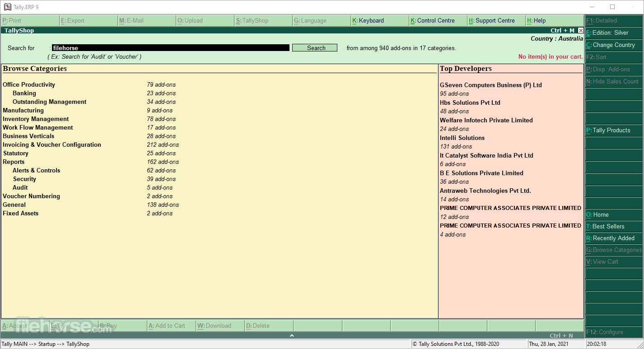Select developer Hbs Solutions Pvt Ltd
The height and width of the screenshot is (349, 644).
point(470,103)
